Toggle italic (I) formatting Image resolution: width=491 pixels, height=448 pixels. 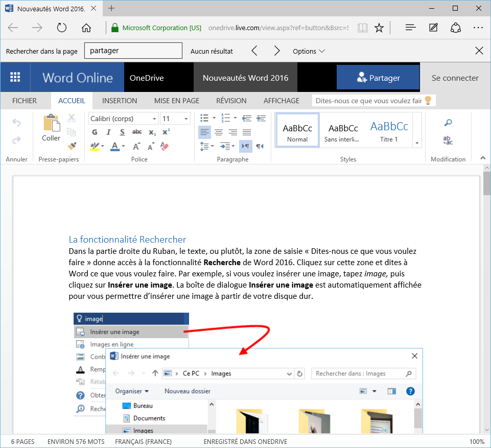point(108,132)
